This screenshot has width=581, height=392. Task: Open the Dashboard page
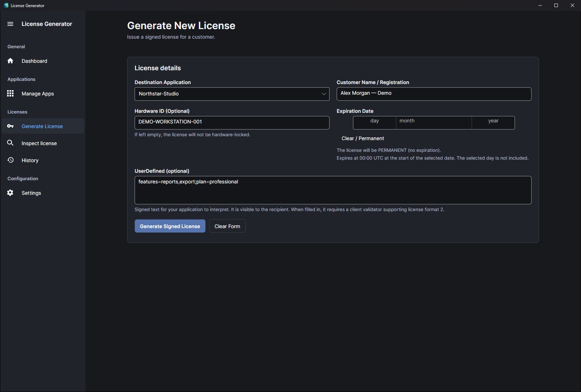pyautogui.click(x=43, y=61)
